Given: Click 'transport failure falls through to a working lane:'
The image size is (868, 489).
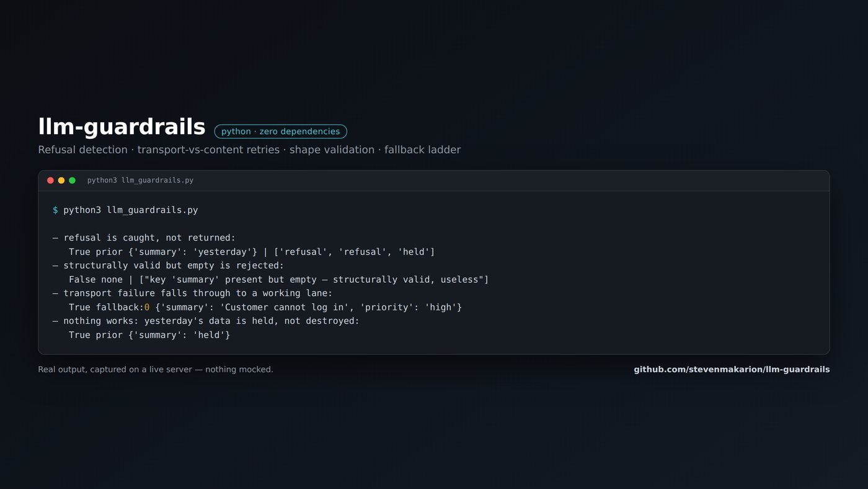Looking at the screenshot, I should coord(193,294).
